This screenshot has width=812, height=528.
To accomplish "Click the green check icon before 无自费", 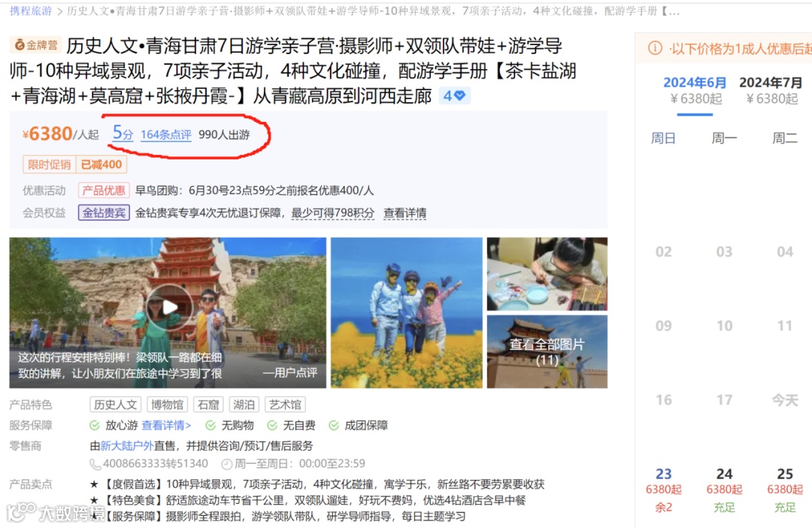I will 272,426.
